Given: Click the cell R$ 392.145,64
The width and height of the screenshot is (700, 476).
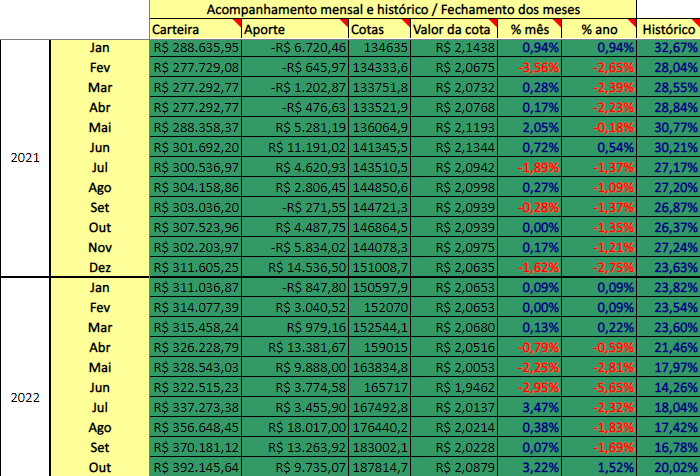Looking at the screenshot, I should (x=196, y=467).
